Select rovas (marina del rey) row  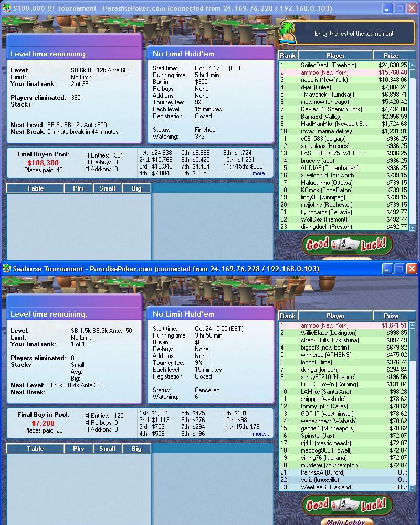[344, 131]
